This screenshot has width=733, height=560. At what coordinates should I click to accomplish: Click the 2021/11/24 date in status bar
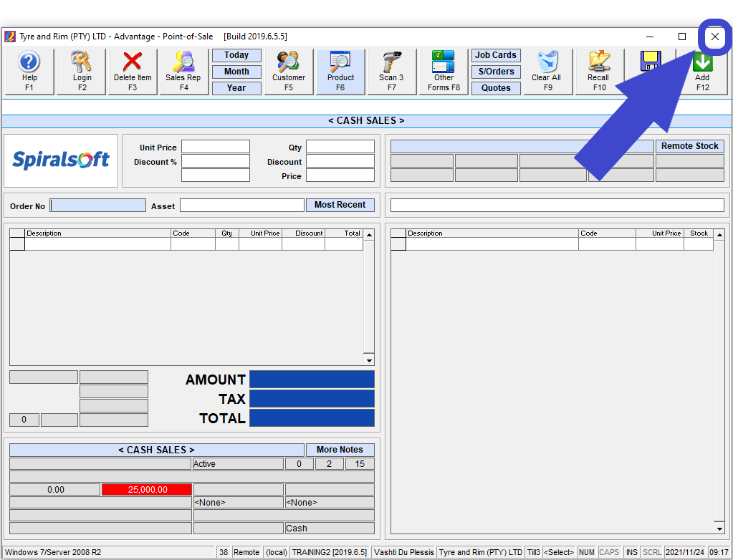coord(685,552)
